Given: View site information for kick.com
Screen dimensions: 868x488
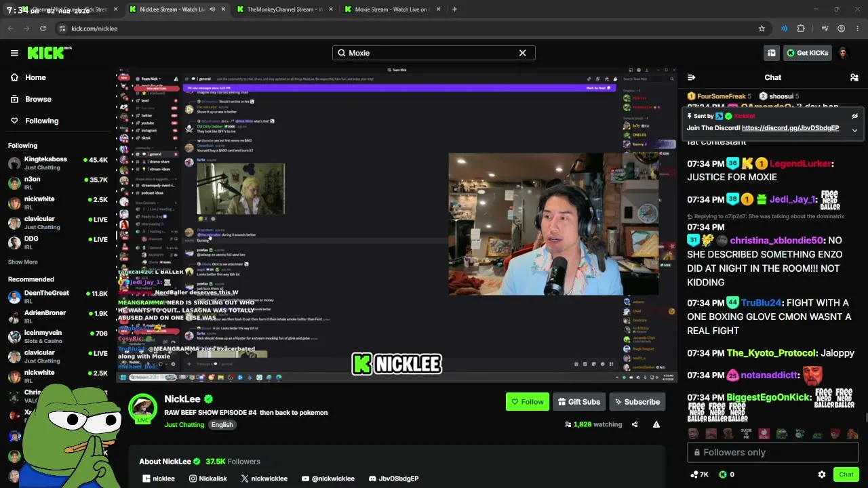Looking at the screenshot, I should tap(62, 28).
